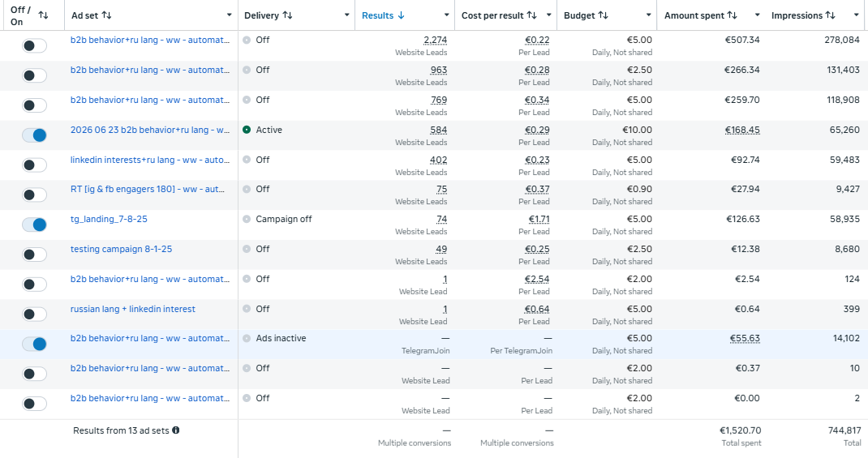The image size is (868, 458).
Task: Sort by Cost per result arrows icon
Action: click(x=532, y=15)
